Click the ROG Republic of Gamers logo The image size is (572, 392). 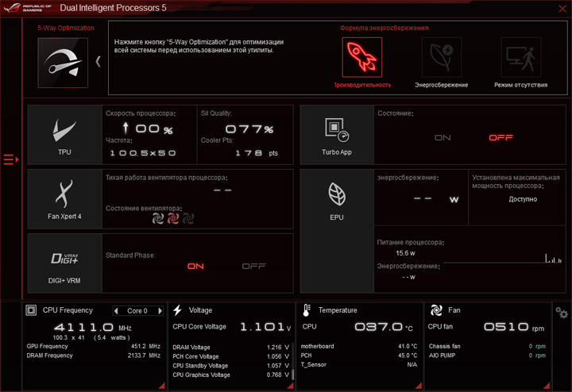pyautogui.click(x=27, y=8)
